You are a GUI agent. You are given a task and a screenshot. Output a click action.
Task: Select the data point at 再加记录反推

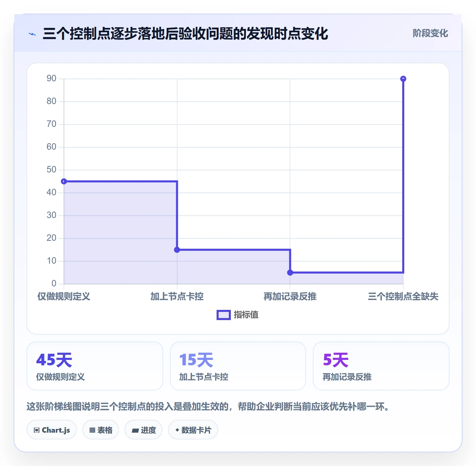click(290, 272)
